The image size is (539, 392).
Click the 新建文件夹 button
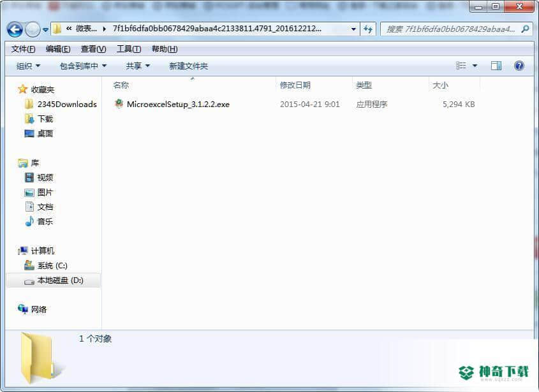point(188,66)
